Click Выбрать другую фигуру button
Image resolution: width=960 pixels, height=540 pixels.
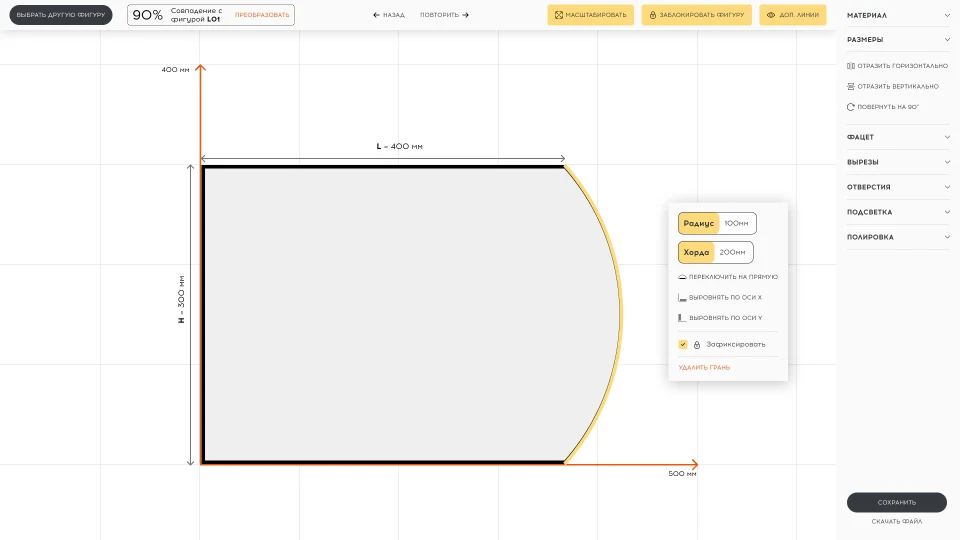[61, 15]
